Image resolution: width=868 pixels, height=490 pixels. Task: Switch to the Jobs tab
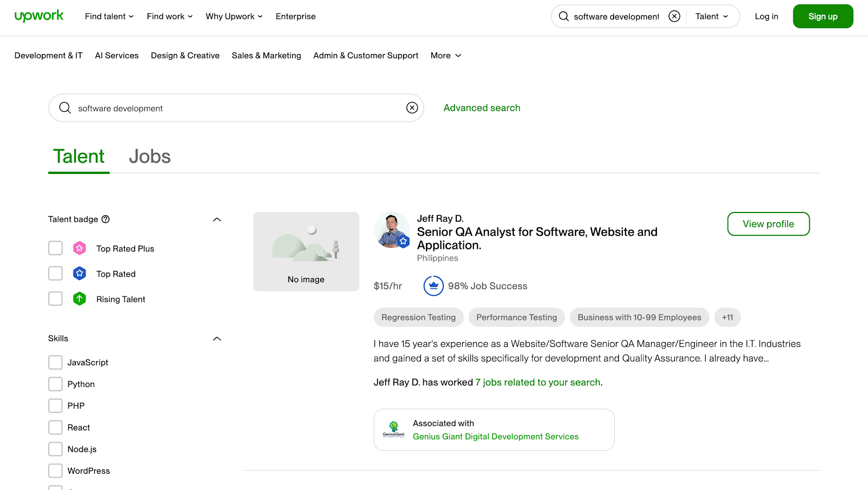(150, 157)
